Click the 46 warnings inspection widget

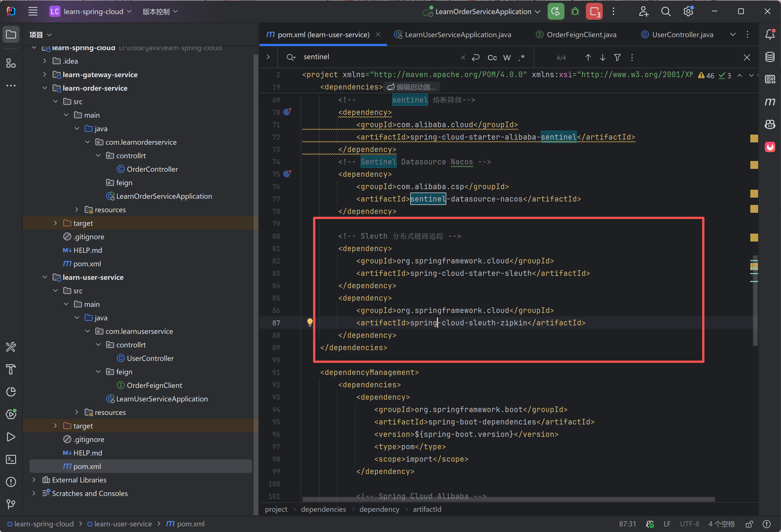[706, 75]
